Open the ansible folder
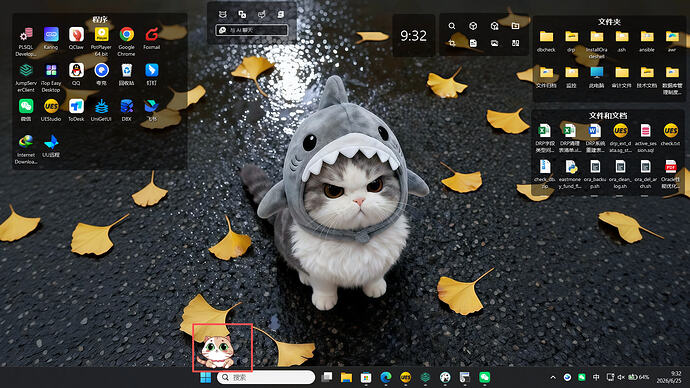 tap(647, 41)
